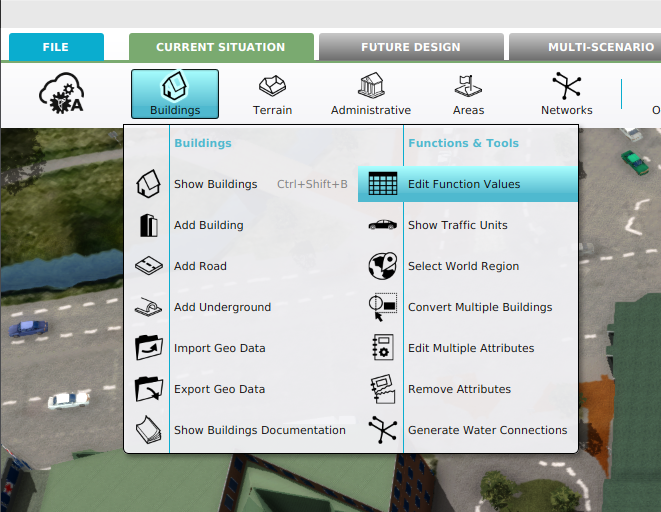The image size is (661, 512).
Task: Choose Add Underground from the menu
Action: [x=222, y=307]
